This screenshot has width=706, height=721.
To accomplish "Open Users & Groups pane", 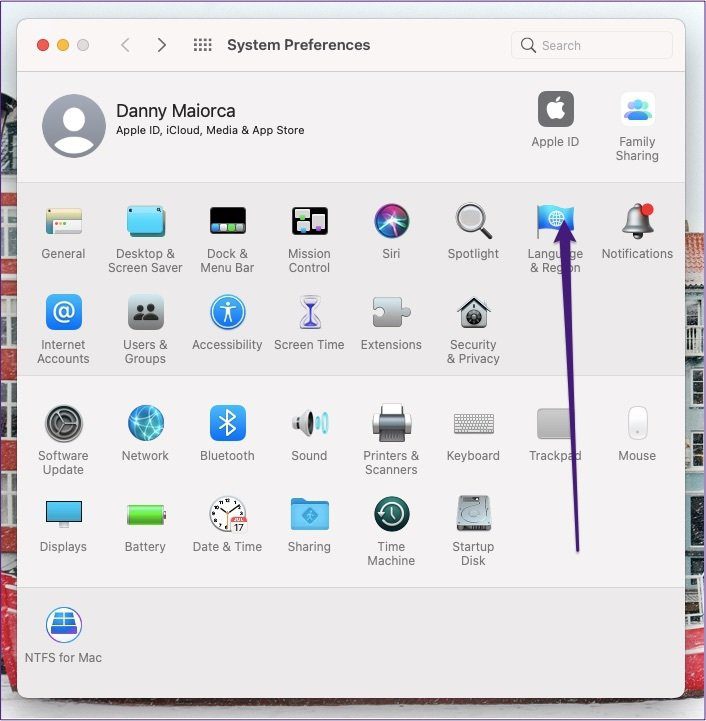I will [x=145, y=312].
